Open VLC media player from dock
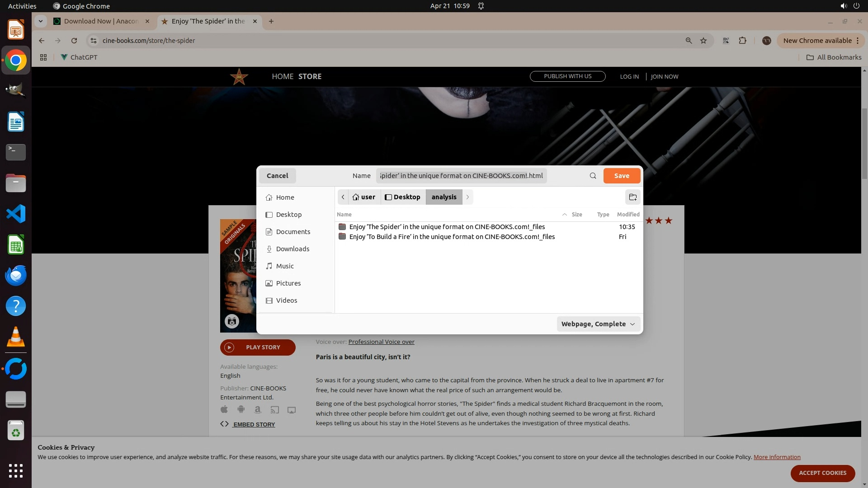 click(16, 337)
